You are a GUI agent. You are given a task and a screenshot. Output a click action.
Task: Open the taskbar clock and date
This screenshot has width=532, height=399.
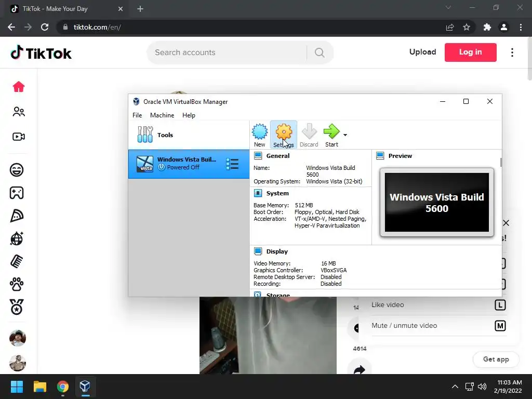click(x=508, y=387)
